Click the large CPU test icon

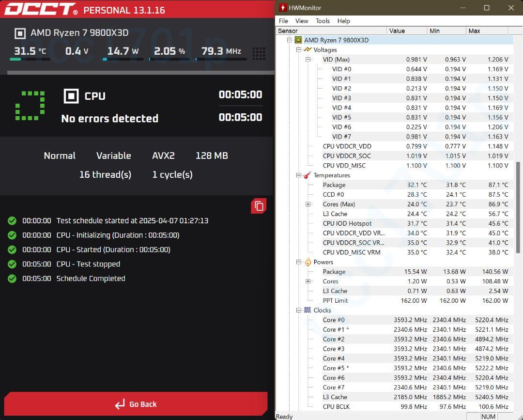pos(71,96)
